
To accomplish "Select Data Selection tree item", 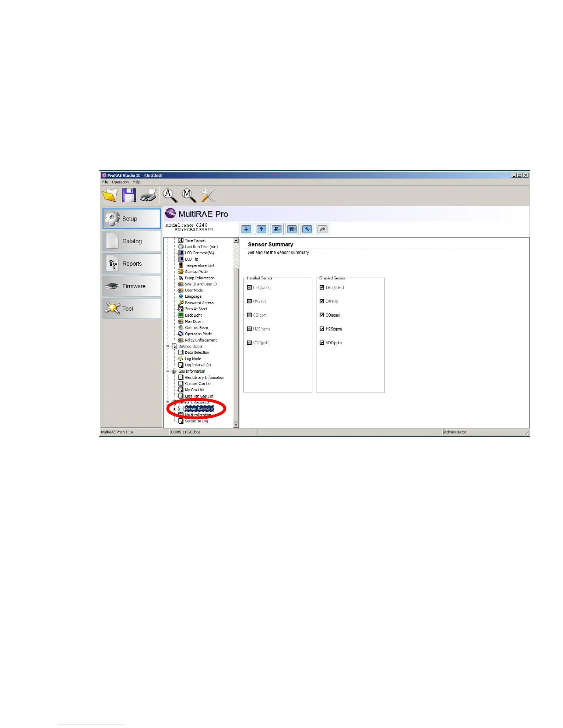I will tap(197, 353).
